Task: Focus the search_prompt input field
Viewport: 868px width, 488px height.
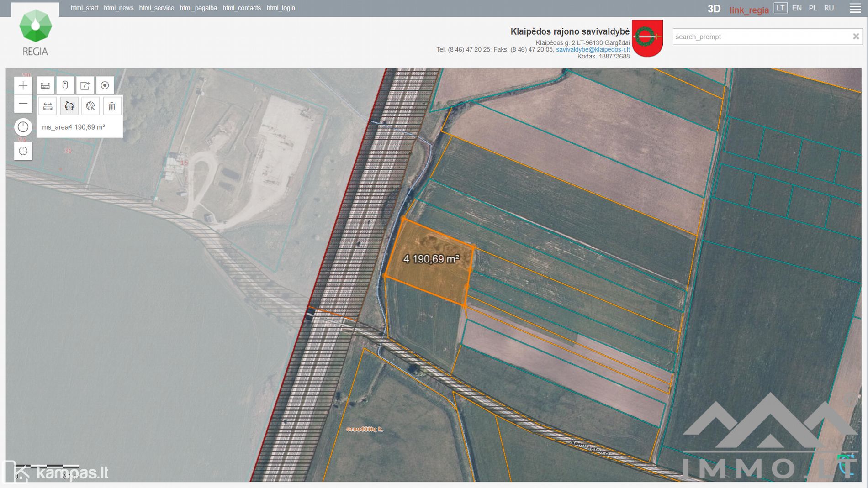Action: click(x=761, y=37)
